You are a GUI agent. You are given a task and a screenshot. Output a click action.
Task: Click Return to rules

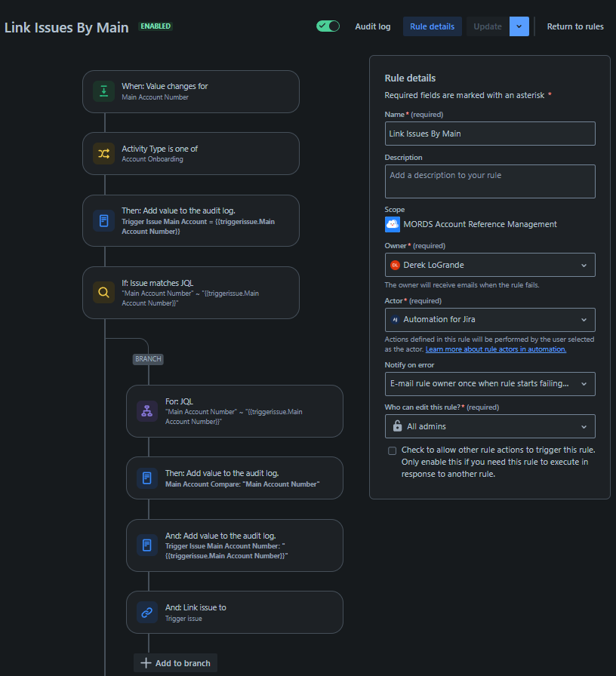click(575, 26)
